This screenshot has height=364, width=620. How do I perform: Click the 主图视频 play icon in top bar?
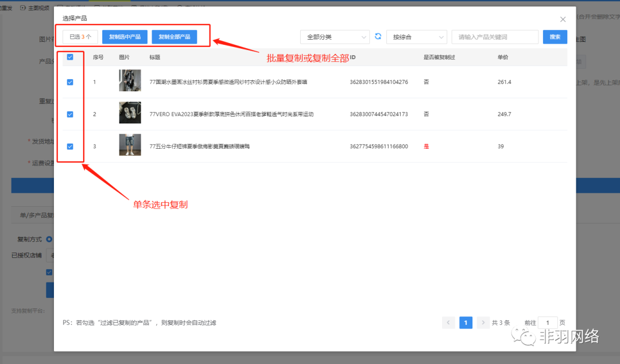click(23, 7)
